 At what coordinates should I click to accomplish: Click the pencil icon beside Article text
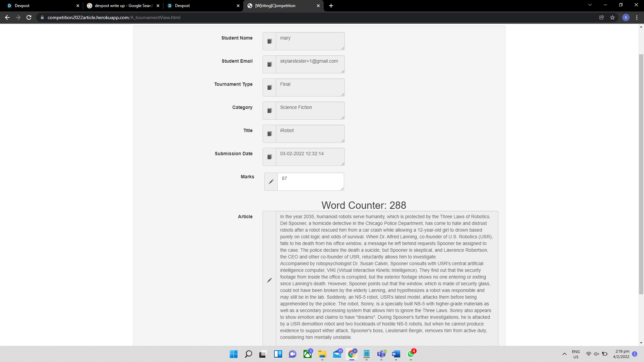point(269,280)
